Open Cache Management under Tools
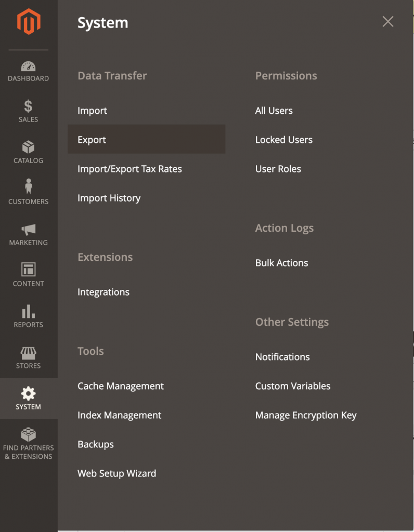This screenshot has width=414, height=532. pos(121,386)
